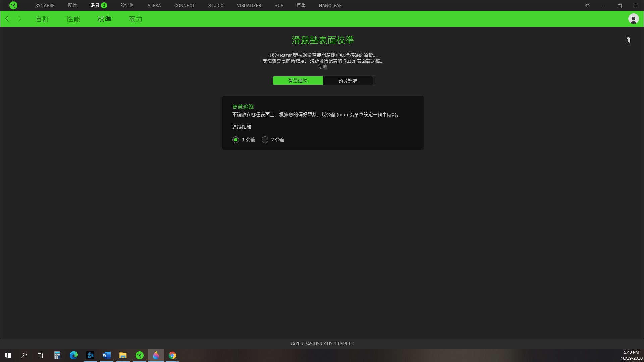The image size is (644, 362).
Task: Switch to 智慧追蹤 mode
Action: 298,81
